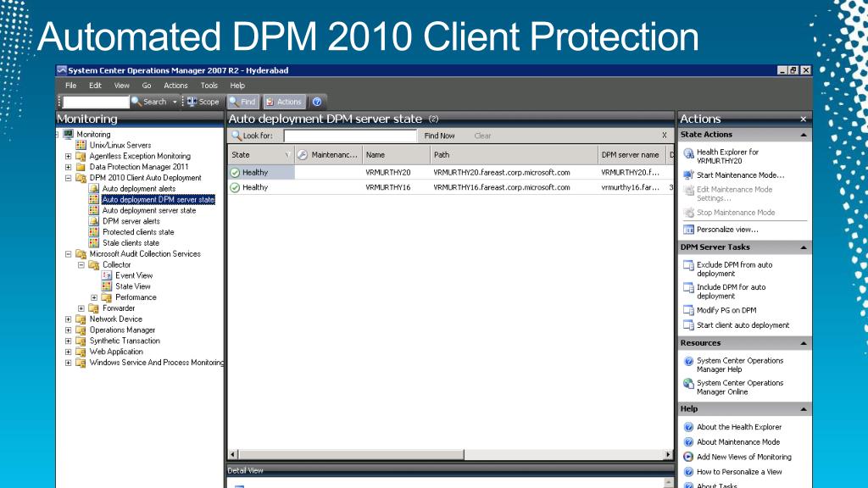Click the Find toolbar button
Screen dimensions: 868x488
(x=243, y=102)
